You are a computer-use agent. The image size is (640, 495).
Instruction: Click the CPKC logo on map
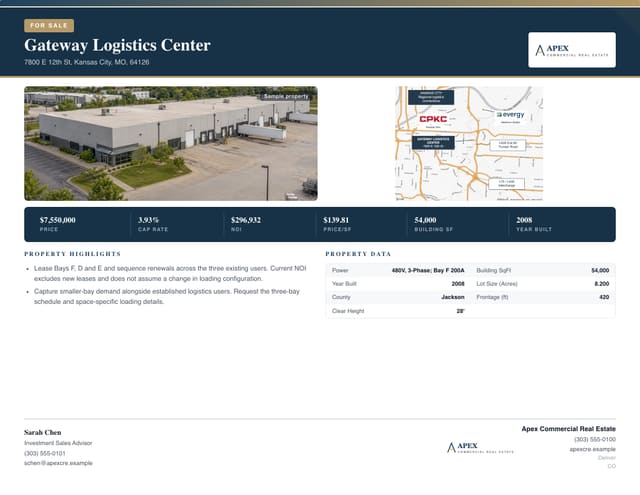pos(433,119)
